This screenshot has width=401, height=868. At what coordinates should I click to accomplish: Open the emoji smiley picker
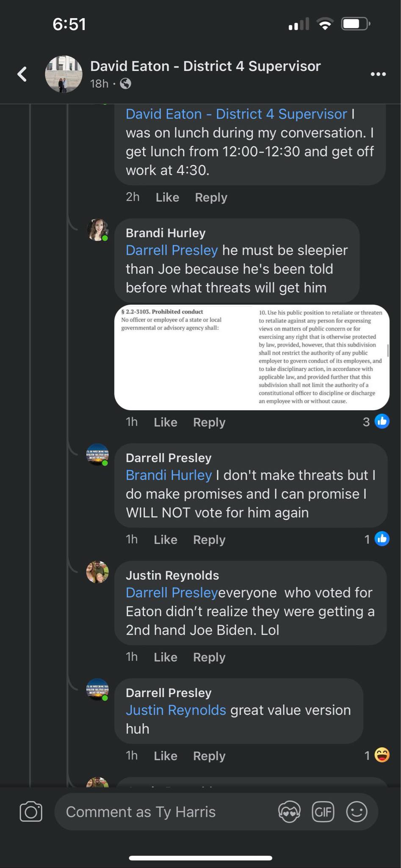pyautogui.click(x=357, y=812)
